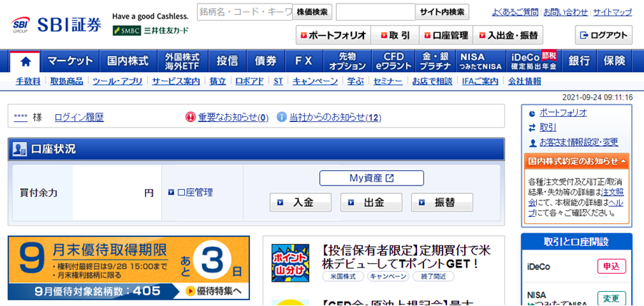The height and width of the screenshot is (306, 644).
Task: Open the 手数料 submenu link
Action: pos(28,81)
